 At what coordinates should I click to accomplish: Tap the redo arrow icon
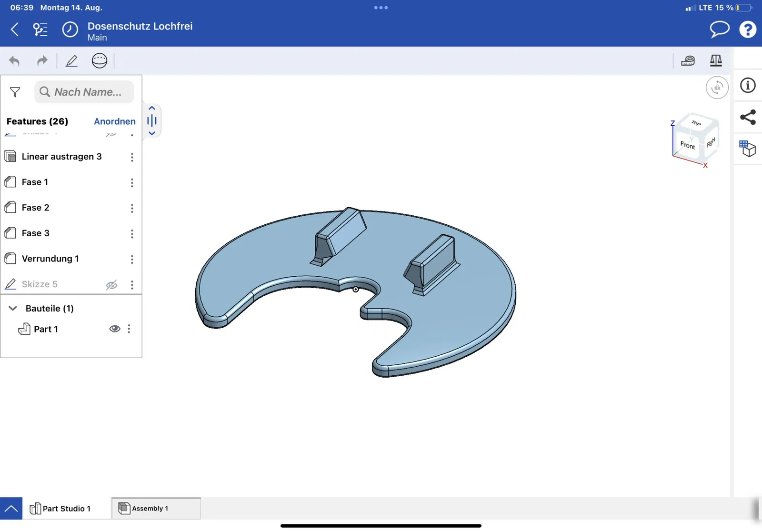pos(42,61)
